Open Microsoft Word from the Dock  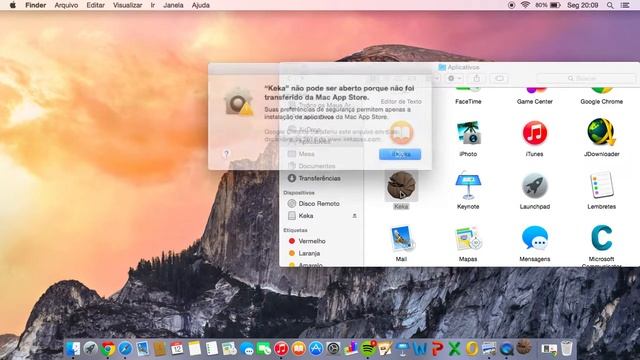point(420,349)
